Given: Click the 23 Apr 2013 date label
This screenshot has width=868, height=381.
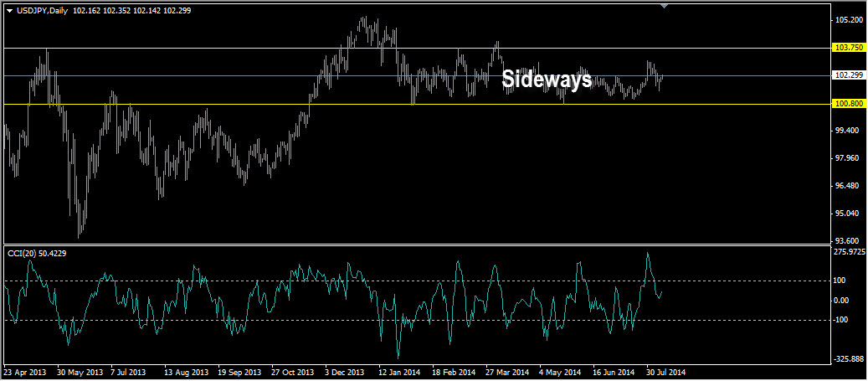Looking at the screenshot, I should (25, 372).
